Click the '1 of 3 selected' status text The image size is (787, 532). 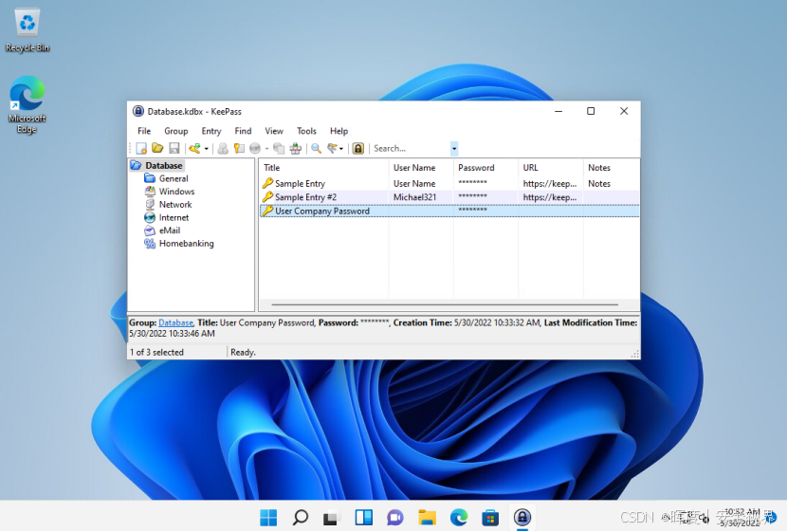156,353
